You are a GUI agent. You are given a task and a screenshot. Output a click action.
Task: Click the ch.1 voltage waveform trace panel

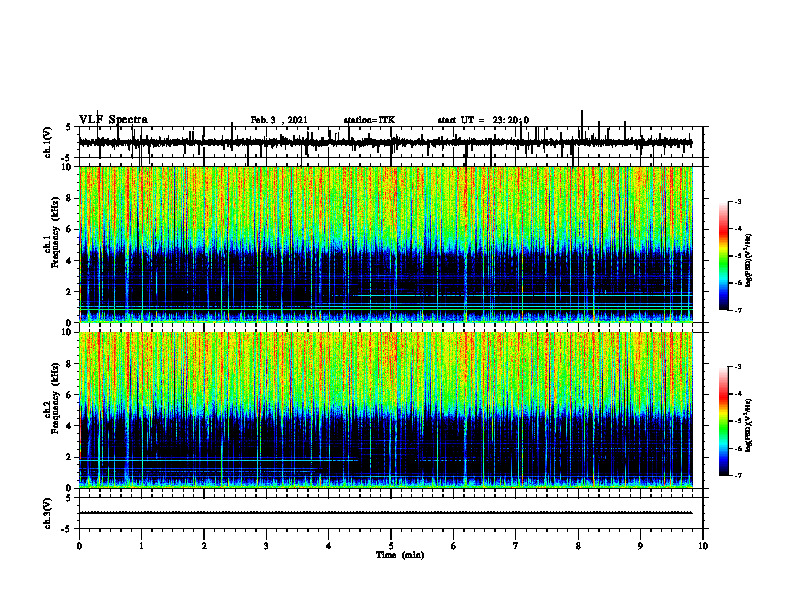pyautogui.click(x=391, y=142)
